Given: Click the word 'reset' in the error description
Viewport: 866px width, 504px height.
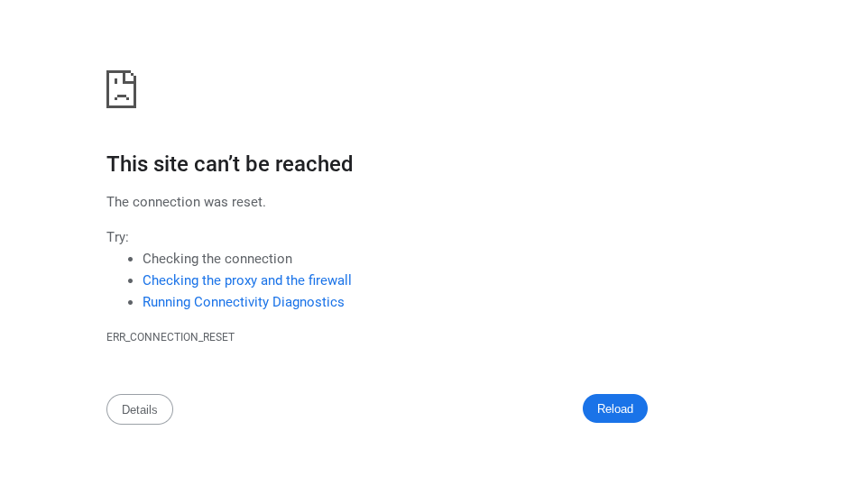Looking at the screenshot, I should point(246,202).
